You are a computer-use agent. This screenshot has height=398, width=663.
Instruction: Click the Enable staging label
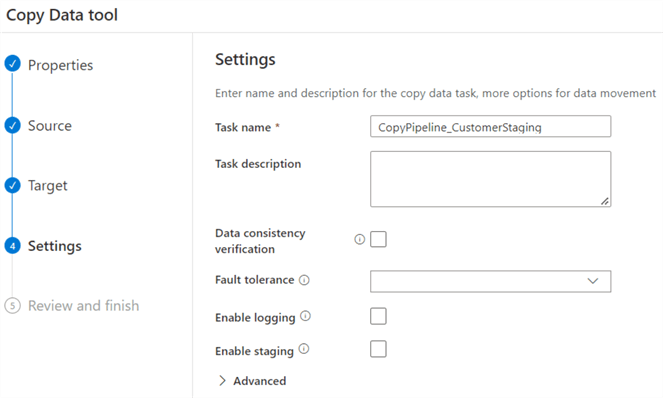coord(254,351)
